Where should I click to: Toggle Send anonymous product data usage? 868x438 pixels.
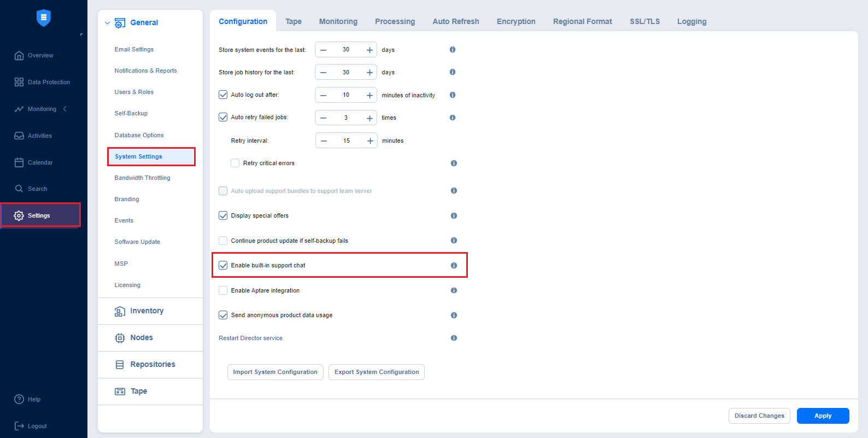[x=223, y=315]
